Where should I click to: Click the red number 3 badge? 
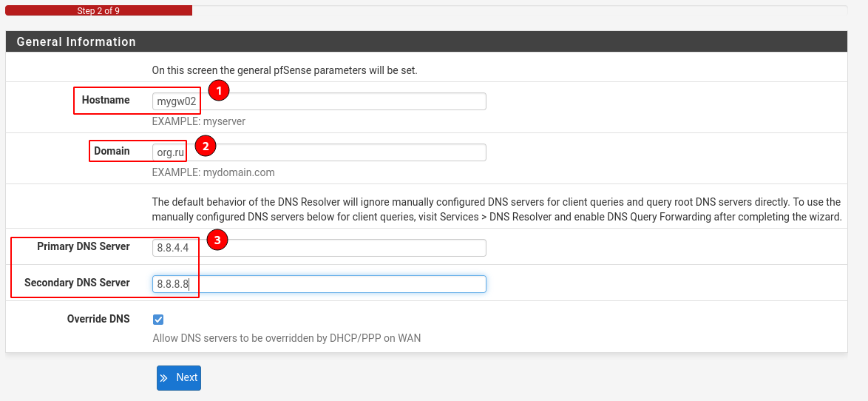(217, 240)
